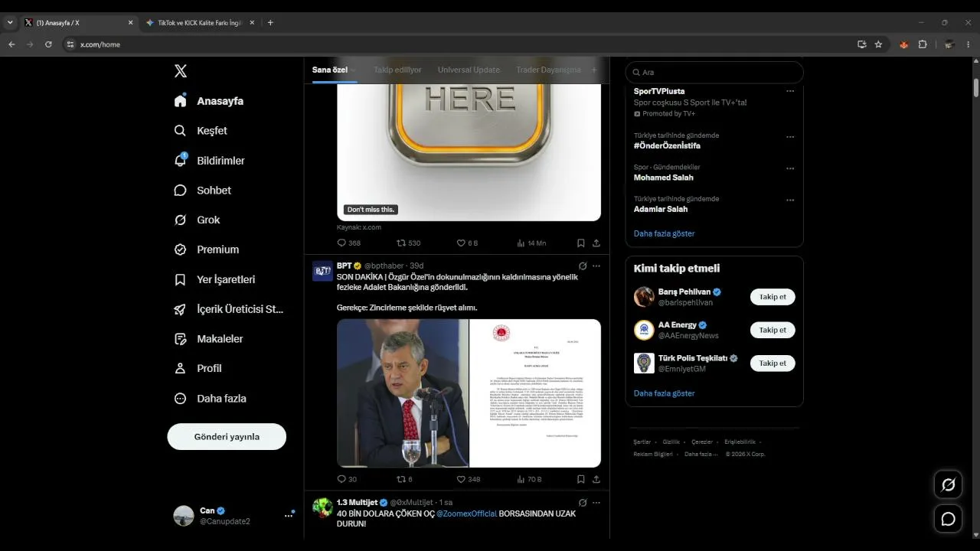Open Yer İşaretleri bookmarks

(215, 280)
